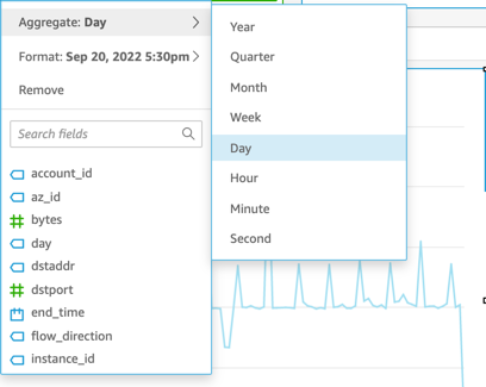
Task: Expand the Format date submenu chevron
Action: pyautogui.click(x=196, y=56)
